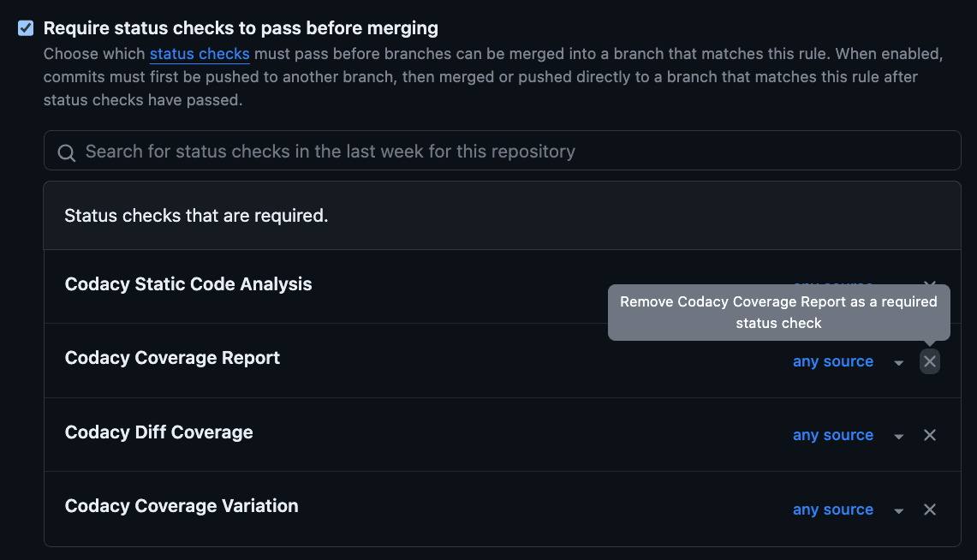Select the Codacy Static Code Analysis row
Screen dimensions: 977x560
pos(188,283)
